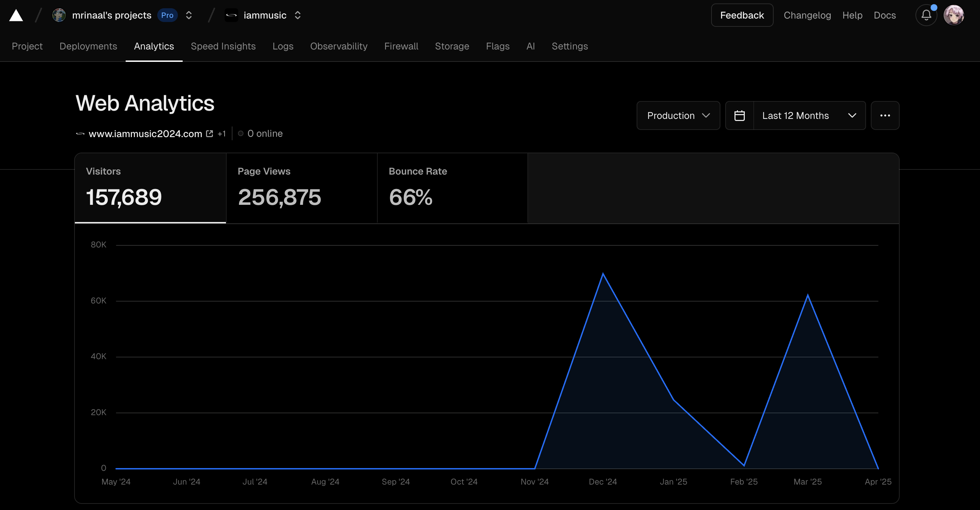
Task: Open the Docs link
Action: point(885,15)
